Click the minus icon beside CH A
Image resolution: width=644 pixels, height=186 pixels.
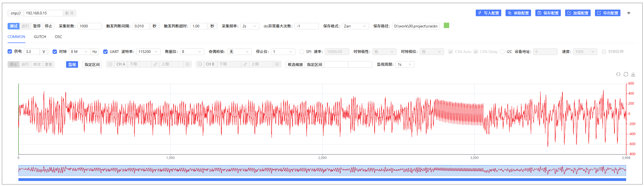[110, 64]
